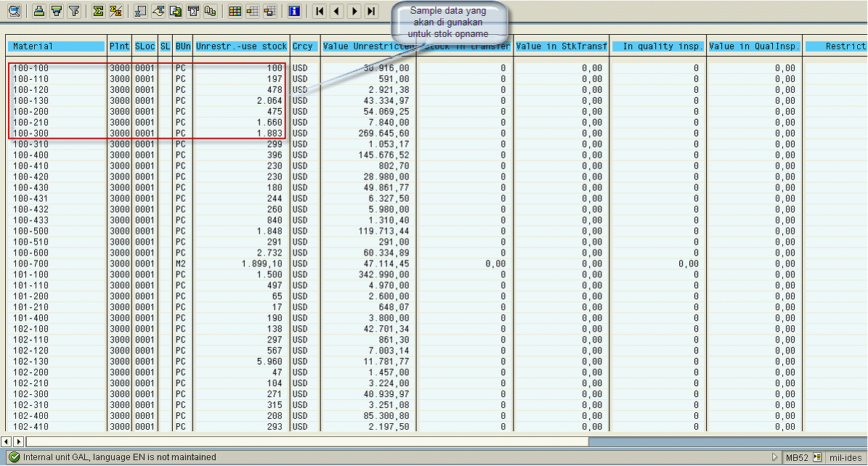
Task: Open the Details magnifier icon in toolbar
Action: pyautogui.click(x=15, y=11)
